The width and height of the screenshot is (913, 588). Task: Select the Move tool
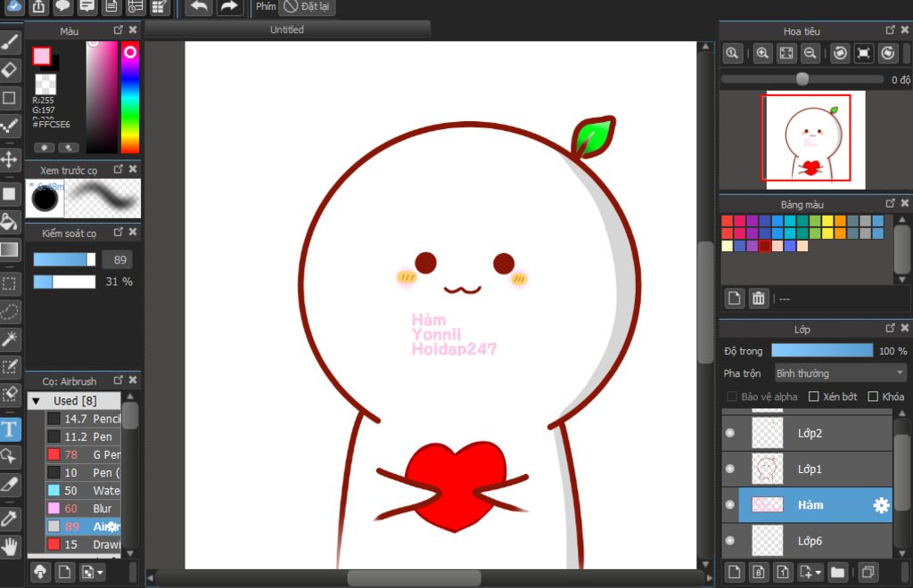click(10, 159)
